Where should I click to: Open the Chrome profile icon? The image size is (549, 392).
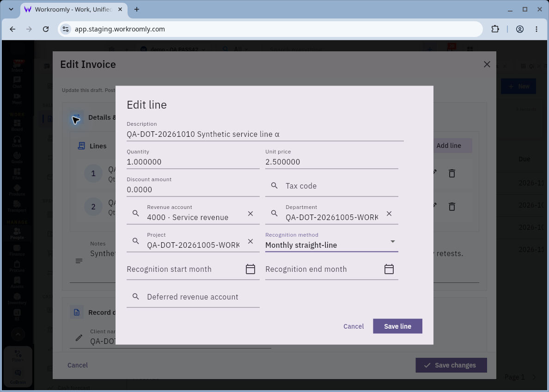(520, 29)
